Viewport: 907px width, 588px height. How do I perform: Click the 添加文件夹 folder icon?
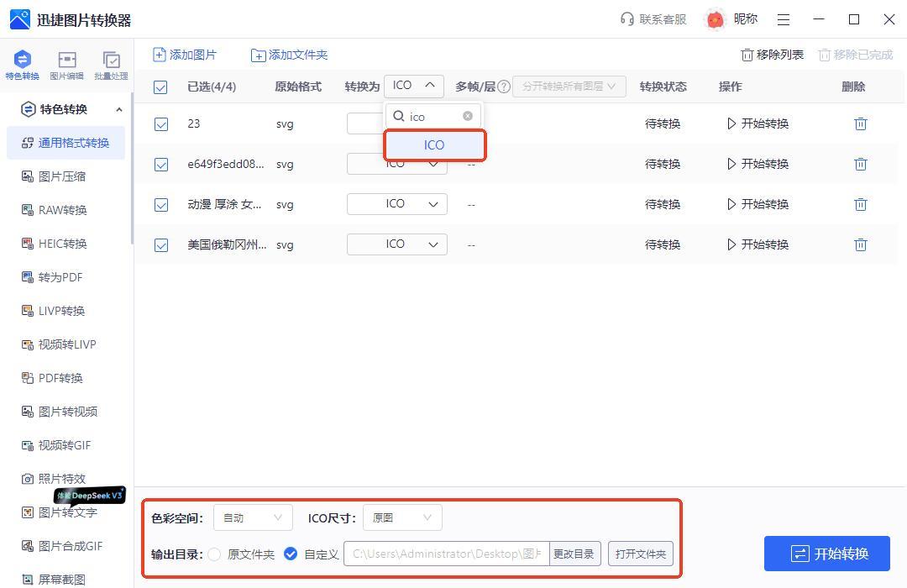[x=259, y=55]
